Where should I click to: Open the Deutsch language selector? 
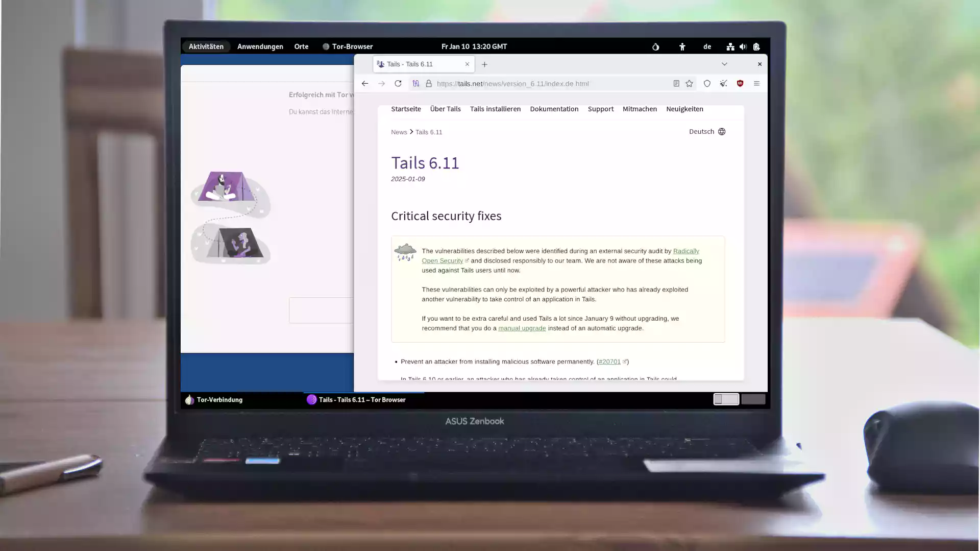707,132
